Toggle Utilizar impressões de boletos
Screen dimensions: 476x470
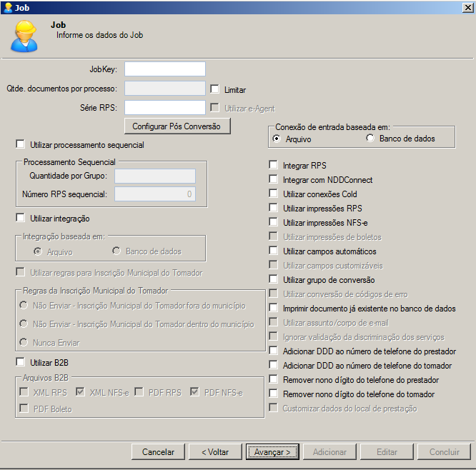click(x=273, y=236)
